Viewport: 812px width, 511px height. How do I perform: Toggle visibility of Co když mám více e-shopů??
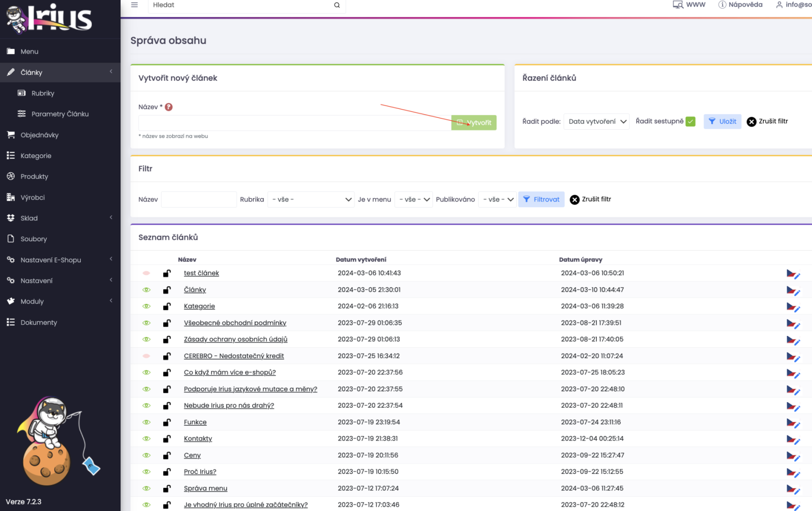click(146, 372)
